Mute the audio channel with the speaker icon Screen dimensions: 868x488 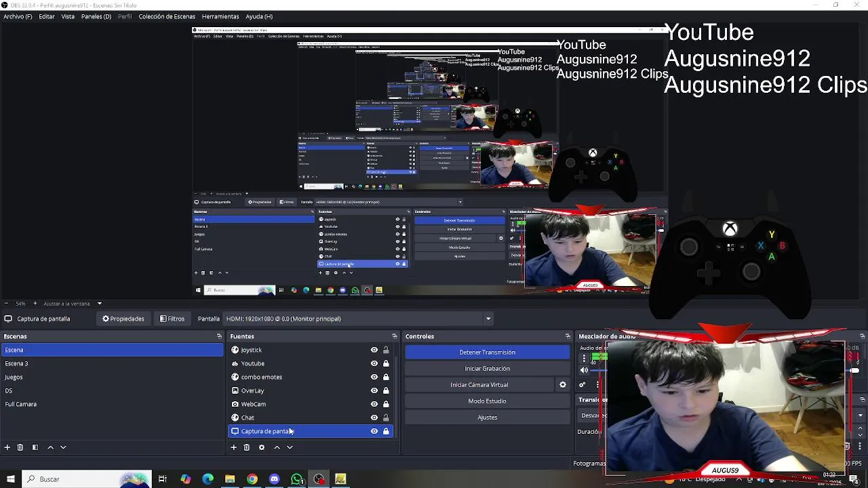point(584,370)
